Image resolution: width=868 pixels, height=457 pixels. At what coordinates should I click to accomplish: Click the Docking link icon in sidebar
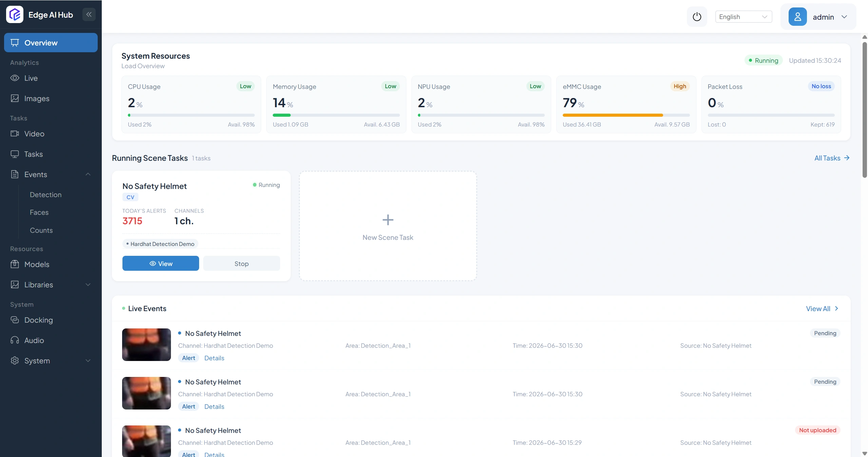click(15, 320)
